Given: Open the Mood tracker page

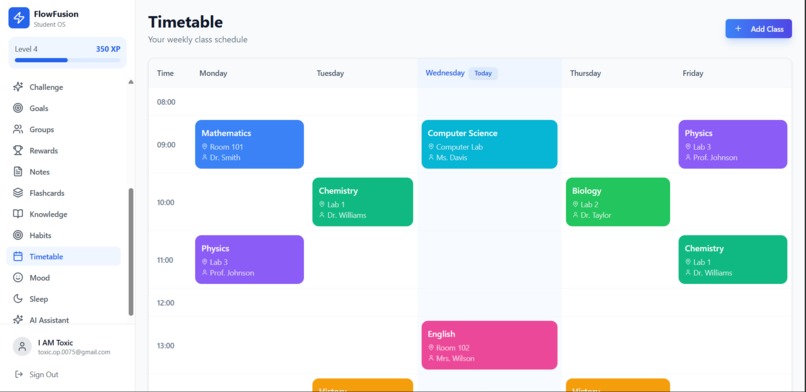Looking at the screenshot, I should click(x=63, y=277).
